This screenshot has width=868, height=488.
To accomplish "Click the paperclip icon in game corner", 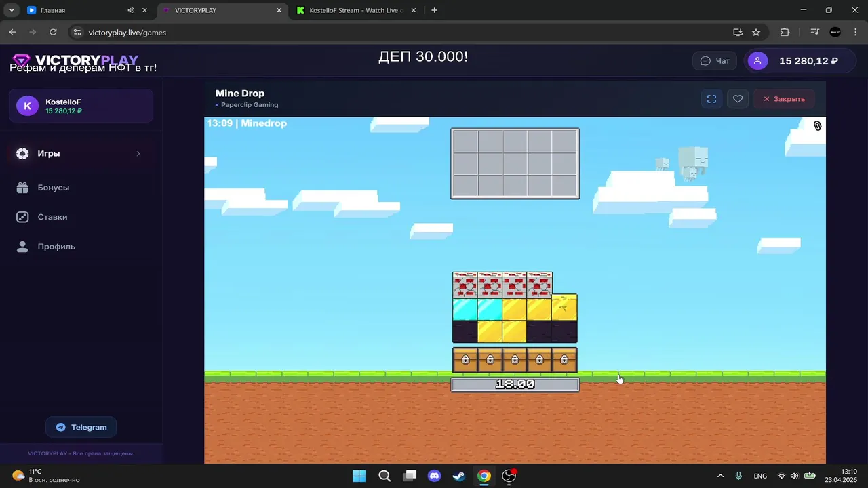I will coord(817,126).
